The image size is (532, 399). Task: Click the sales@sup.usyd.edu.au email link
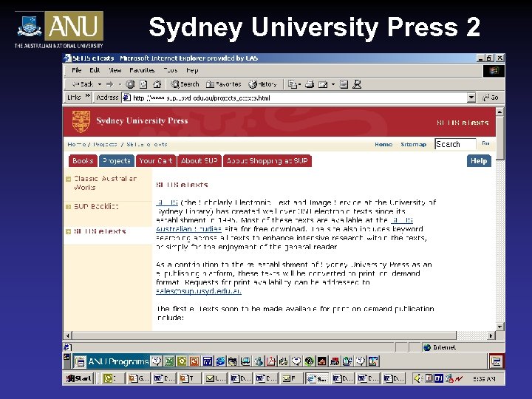point(199,291)
